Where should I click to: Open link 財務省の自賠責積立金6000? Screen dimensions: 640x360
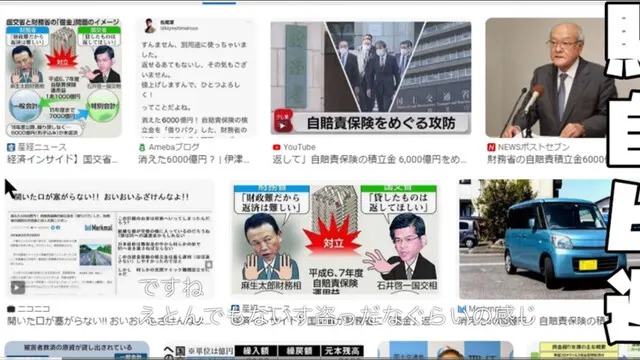click(x=547, y=159)
